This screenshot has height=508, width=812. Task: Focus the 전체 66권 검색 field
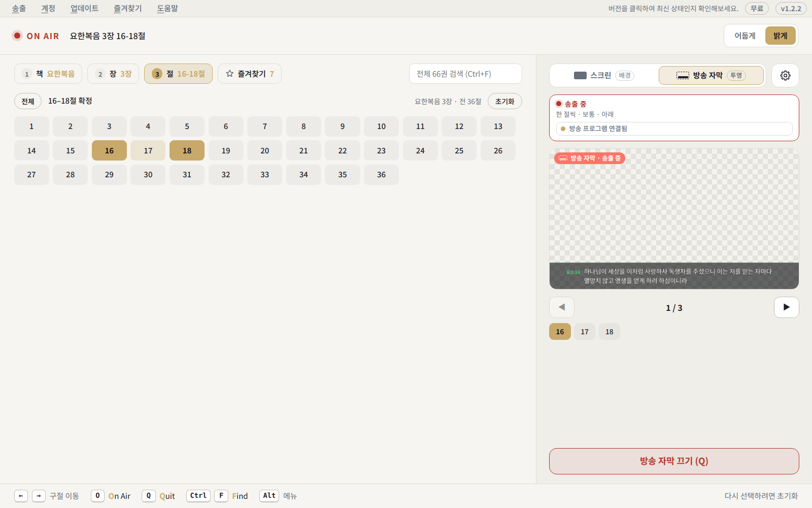[x=465, y=74]
